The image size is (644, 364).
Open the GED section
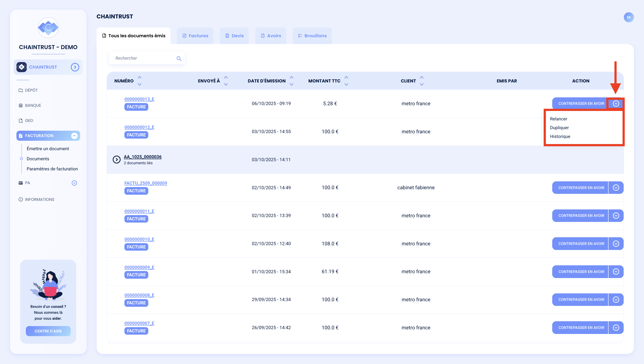26,120
